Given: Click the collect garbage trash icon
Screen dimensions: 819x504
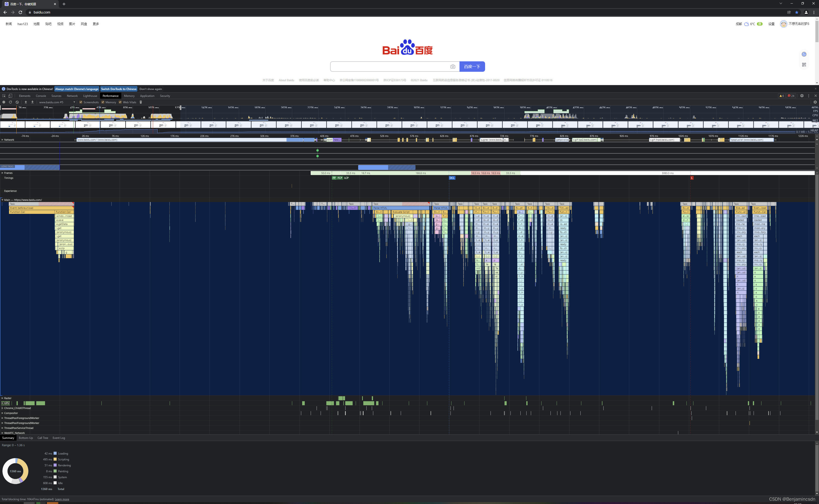Looking at the screenshot, I should point(141,102).
